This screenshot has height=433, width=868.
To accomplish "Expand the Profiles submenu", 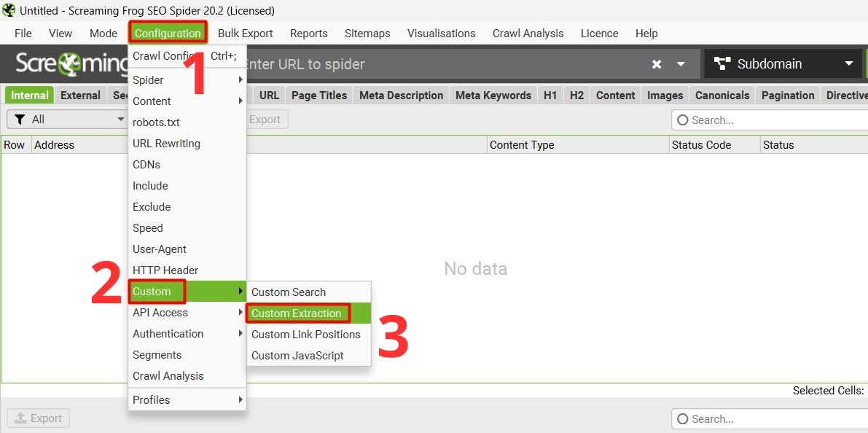I will (x=187, y=399).
